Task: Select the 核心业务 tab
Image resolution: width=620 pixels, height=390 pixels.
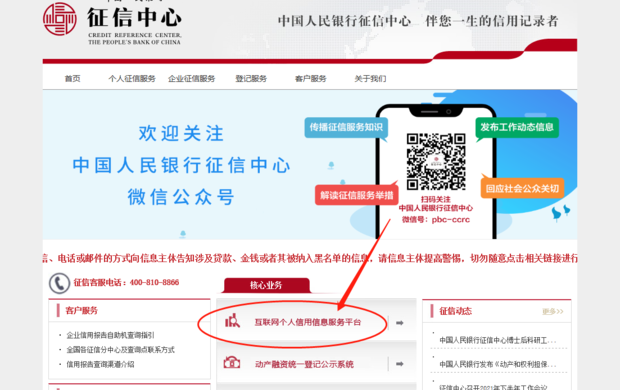Action: [266, 285]
